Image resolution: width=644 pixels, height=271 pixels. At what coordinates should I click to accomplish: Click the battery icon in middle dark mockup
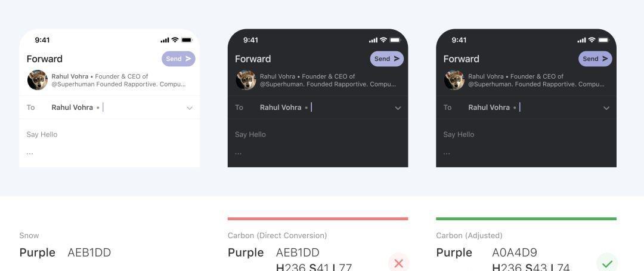[x=395, y=40]
